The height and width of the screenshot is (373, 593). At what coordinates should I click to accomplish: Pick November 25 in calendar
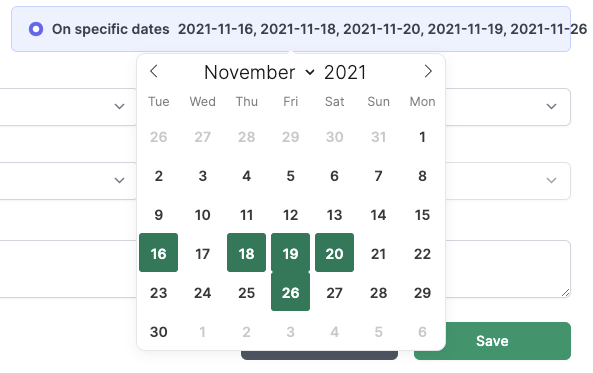(x=247, y=293)
